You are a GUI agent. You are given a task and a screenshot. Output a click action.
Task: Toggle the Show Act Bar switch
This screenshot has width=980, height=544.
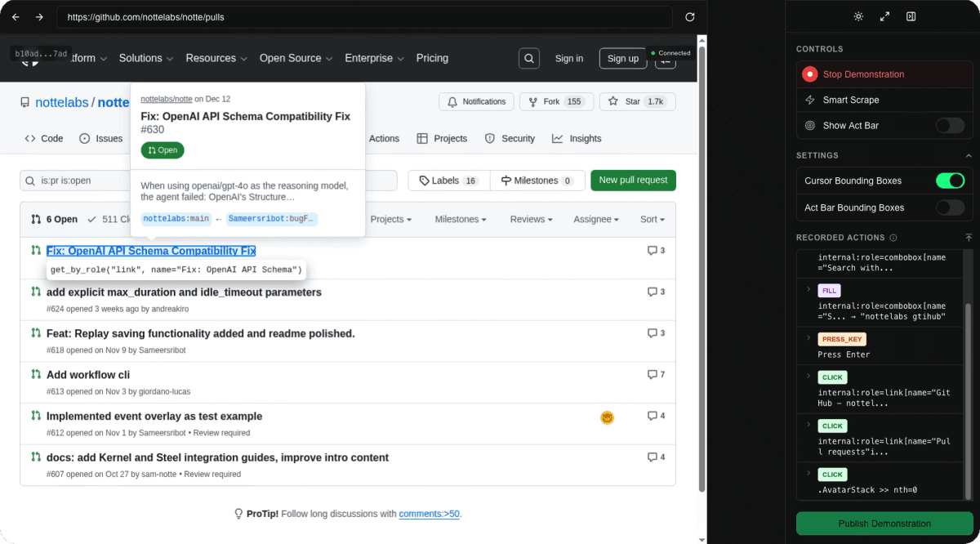(950, 126)
